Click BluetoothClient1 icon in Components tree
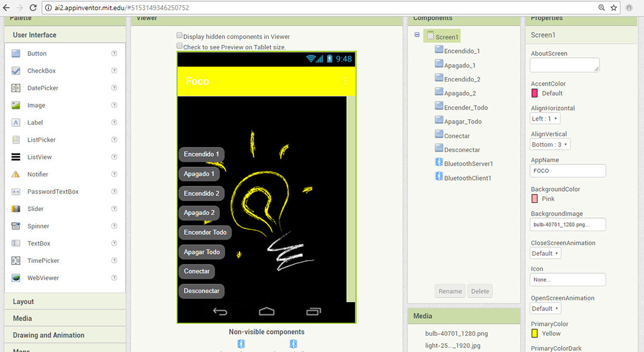The width and height of the screenshot is (644, 352). coord(439,177)
